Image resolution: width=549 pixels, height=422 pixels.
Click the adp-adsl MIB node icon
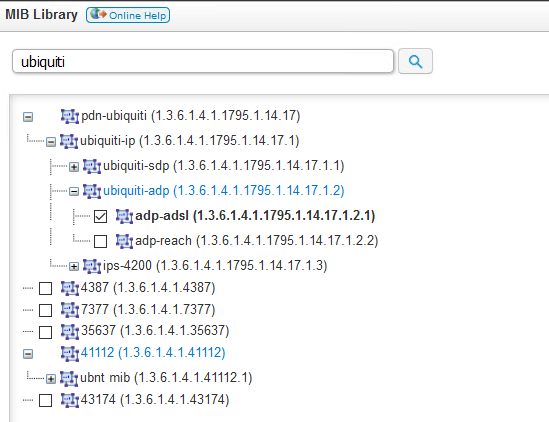tap(124, 216)
